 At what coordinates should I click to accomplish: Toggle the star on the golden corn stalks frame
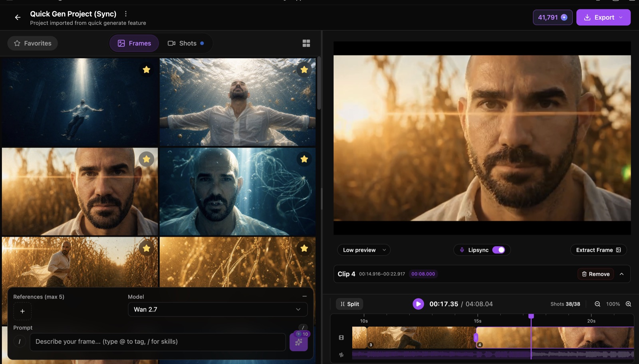304,249
